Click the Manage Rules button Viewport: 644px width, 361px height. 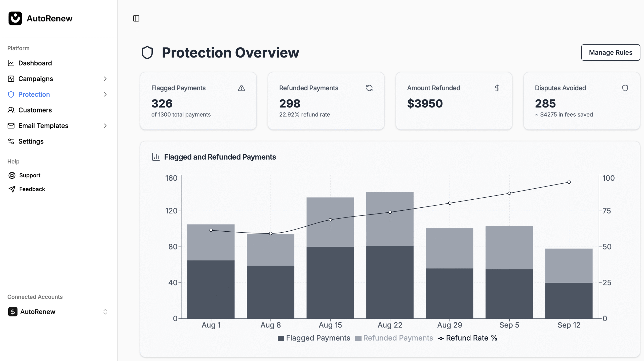pos(610,52)
